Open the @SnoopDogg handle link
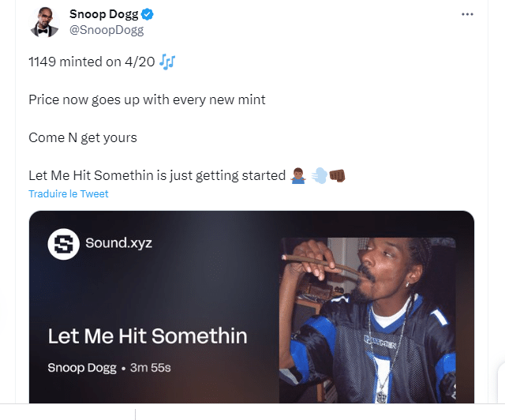 (x=107, y=30)
